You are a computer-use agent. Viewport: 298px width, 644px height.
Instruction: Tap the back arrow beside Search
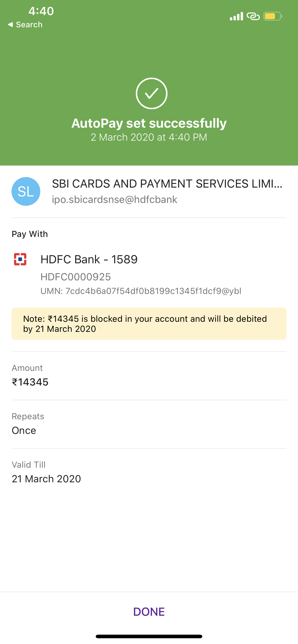tap(10, 24)
